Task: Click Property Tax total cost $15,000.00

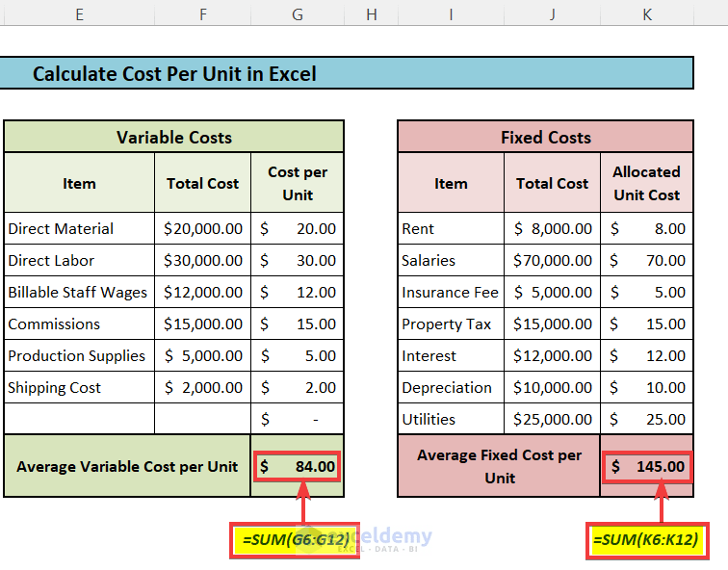Action: pos(552,324)
